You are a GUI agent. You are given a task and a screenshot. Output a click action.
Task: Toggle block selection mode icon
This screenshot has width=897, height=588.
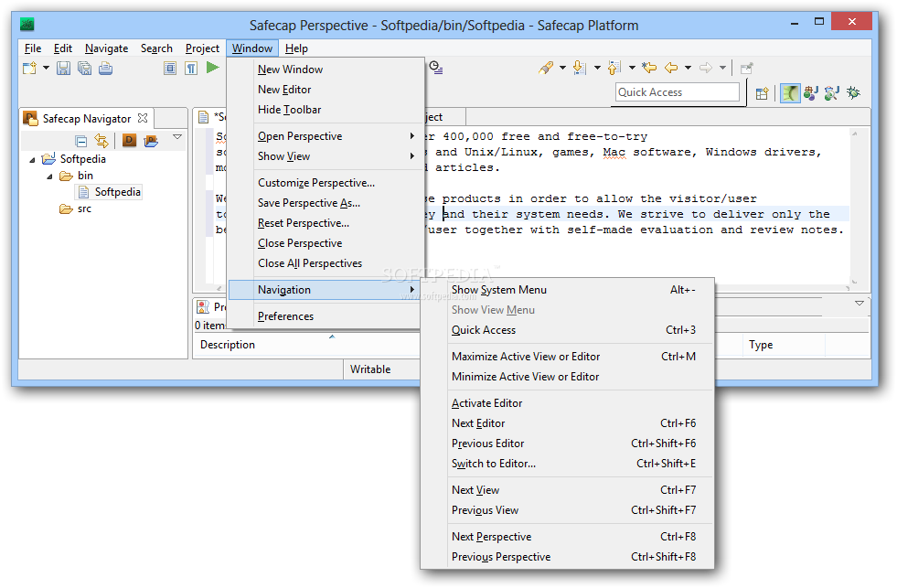click(x=170, y=69)
